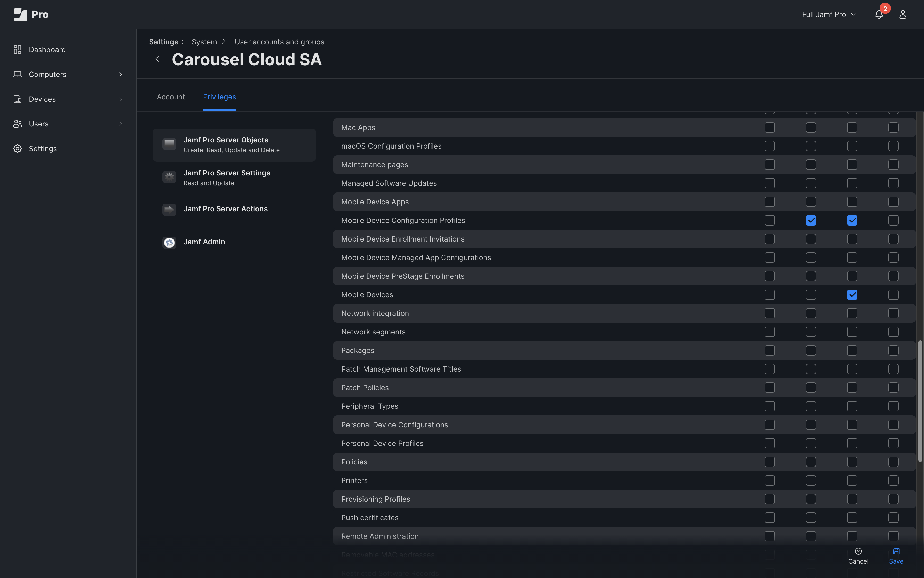Open the Dashboard sidebar icon
This screenshot has width=924, height=578.
18,50
